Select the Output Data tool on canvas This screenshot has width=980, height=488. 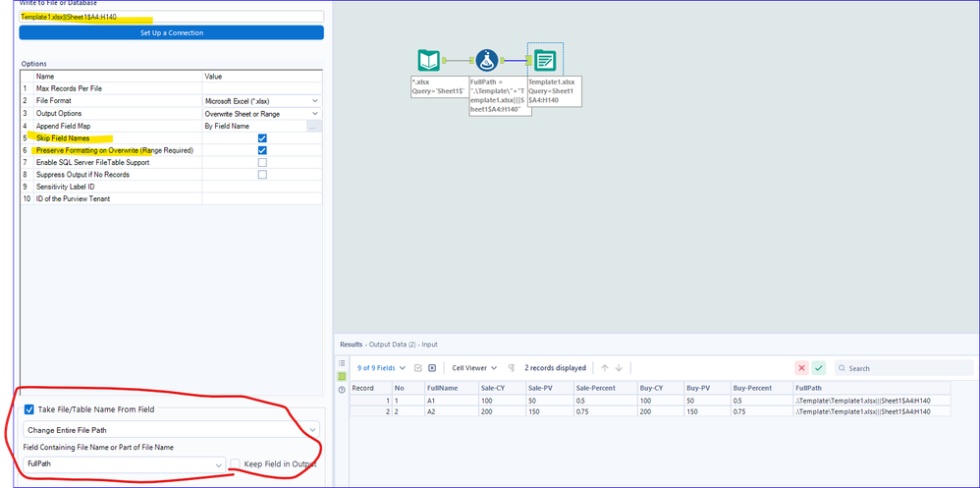(545, 61)
